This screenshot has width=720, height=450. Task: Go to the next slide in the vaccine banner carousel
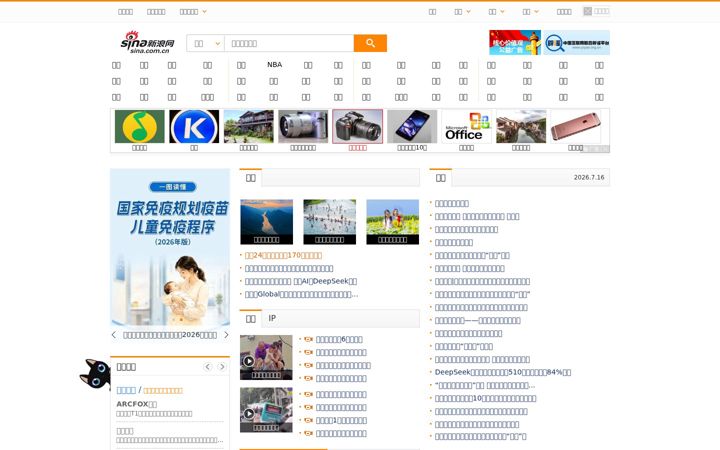226,335
